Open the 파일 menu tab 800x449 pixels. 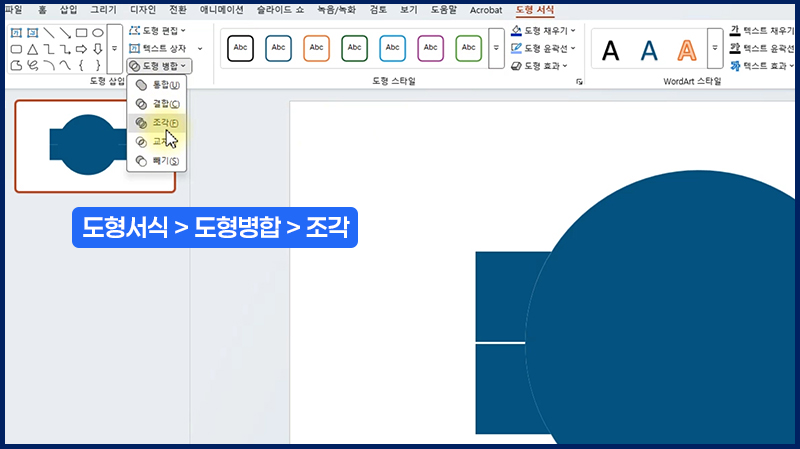(x=14, y=9)
